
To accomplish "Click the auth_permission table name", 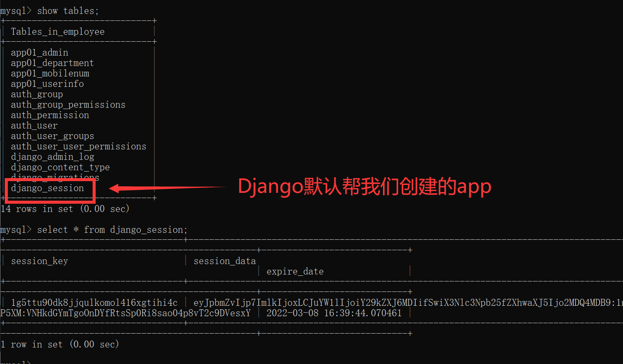I will click(50, 115).
